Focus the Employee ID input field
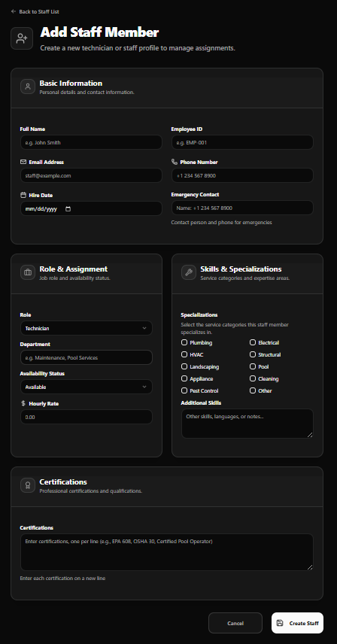The image size is (337, 644). pos(242,142)
